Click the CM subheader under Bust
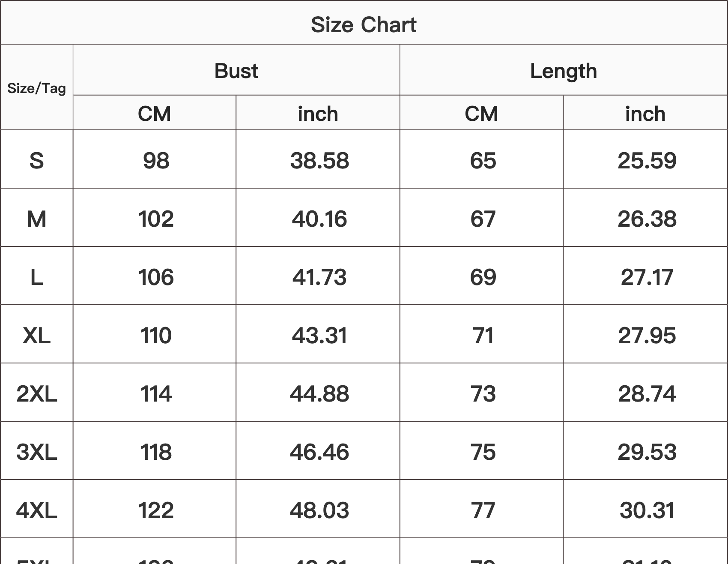The image size is (728, 564). pos(154,114)
